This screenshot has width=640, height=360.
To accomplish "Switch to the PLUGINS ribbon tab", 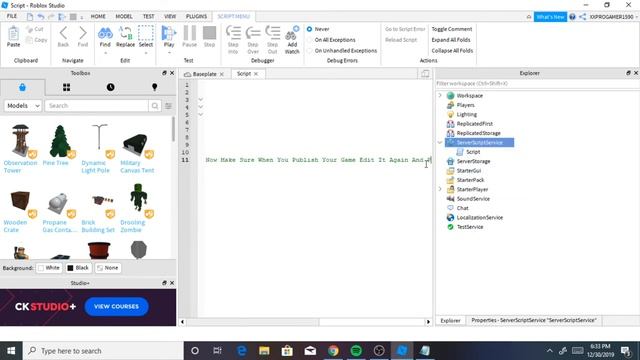I will pos(196,16).
